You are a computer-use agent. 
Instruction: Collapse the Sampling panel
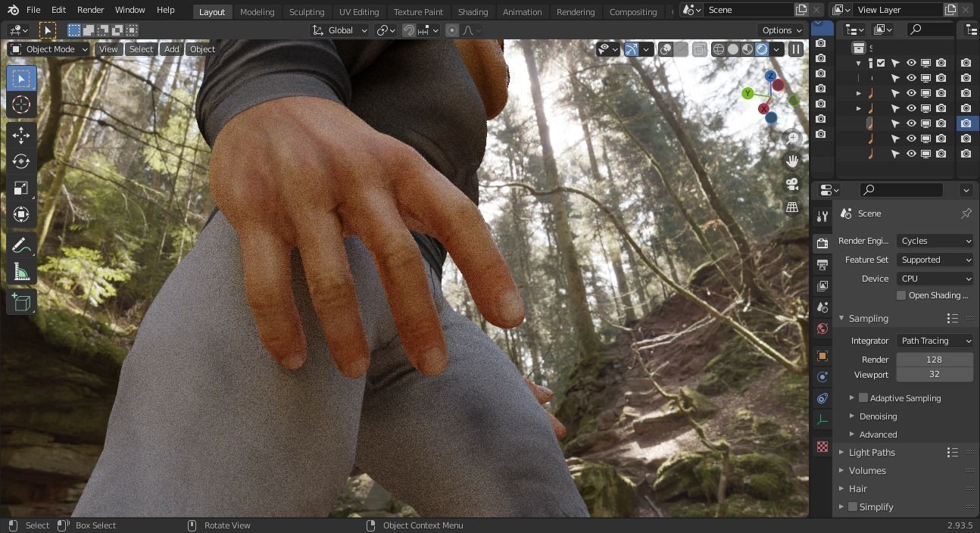click(868, 319)
